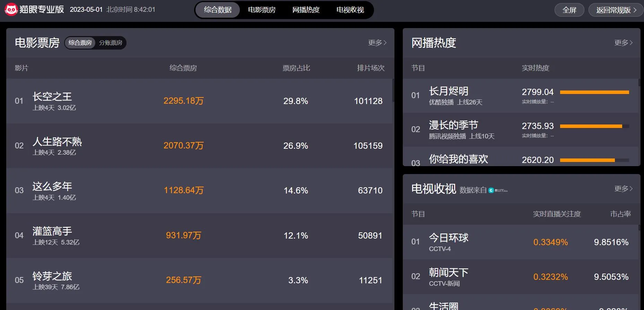Click heat value 2799.04
This screenshot has width=644, height=310.
point(538,92)
